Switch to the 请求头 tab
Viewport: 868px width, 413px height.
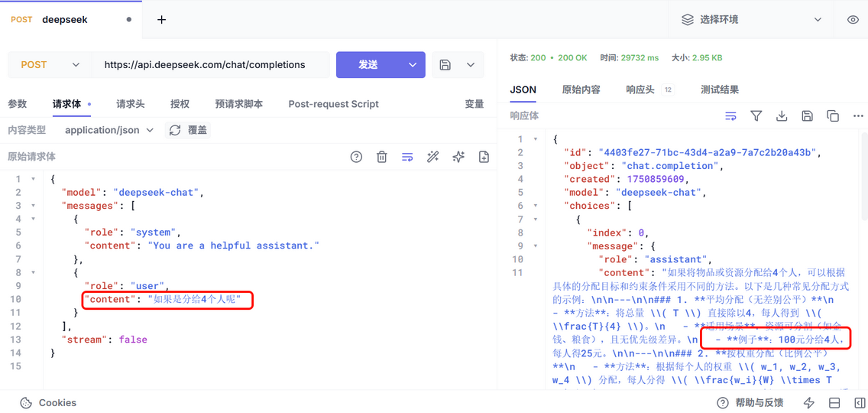tap(131, 104)
